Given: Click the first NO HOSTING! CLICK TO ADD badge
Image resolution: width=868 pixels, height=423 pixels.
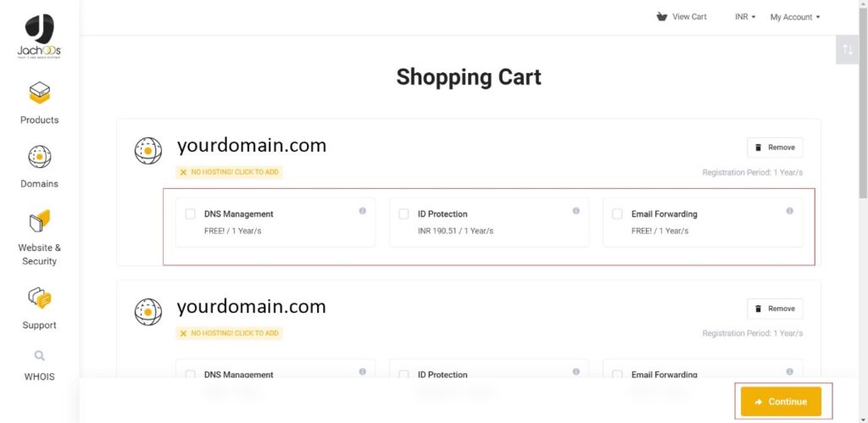Looking at the screenshot, I should coord(229,172).
